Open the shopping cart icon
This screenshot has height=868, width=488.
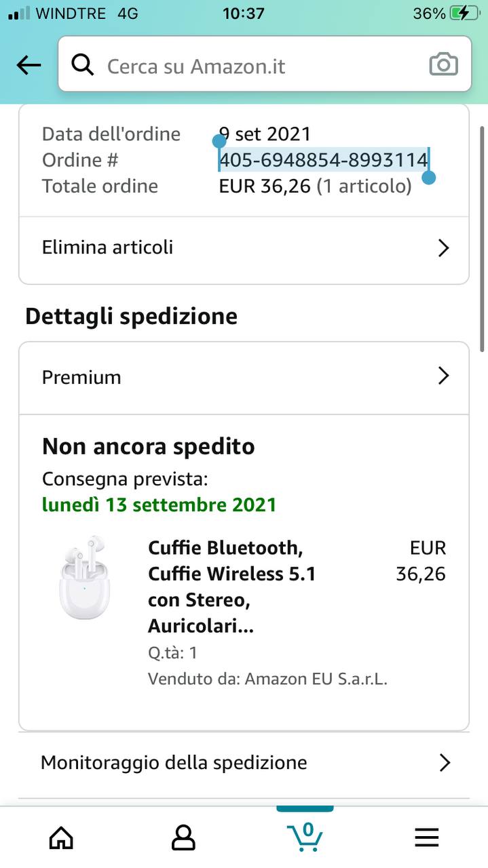tap(305, 836)
